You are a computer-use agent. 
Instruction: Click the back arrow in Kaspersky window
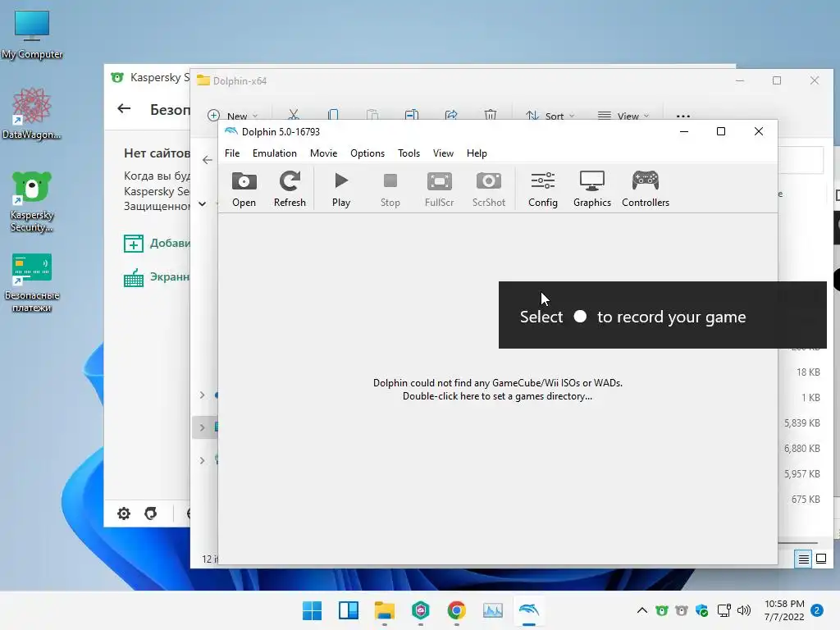[124, 109]
